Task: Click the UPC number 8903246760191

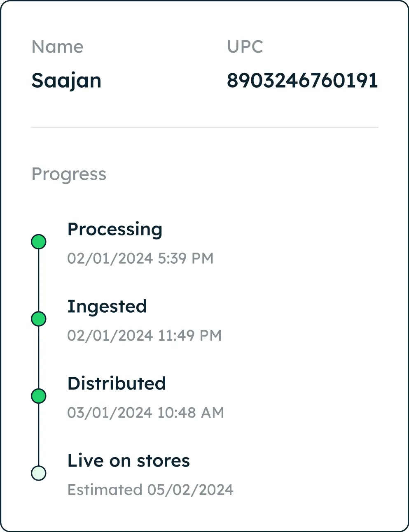Action: pos(302,81)
